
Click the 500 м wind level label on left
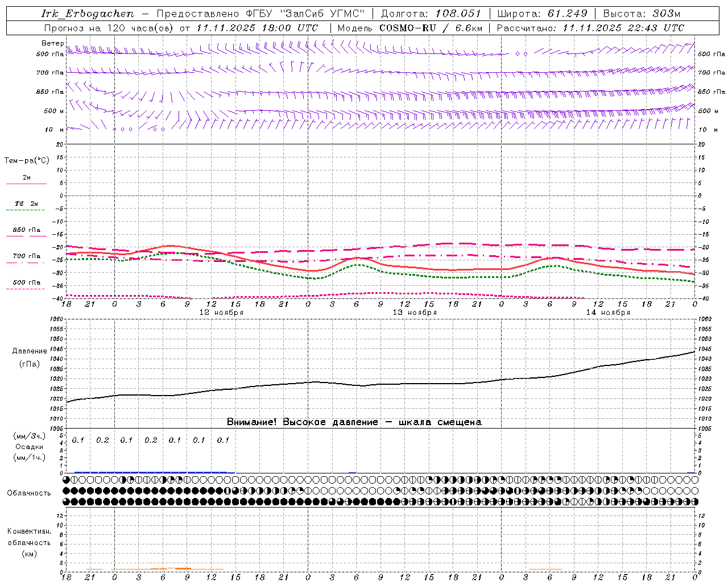(x=54, y=111)
